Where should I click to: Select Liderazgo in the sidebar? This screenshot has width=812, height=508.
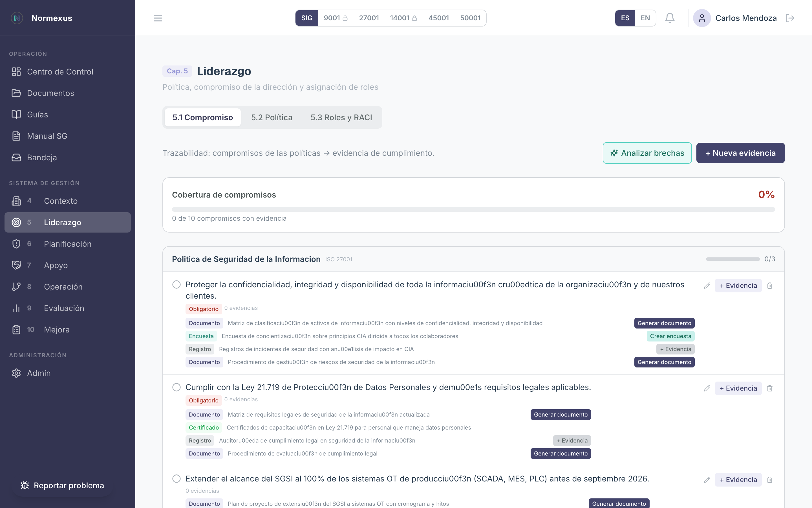67,222
